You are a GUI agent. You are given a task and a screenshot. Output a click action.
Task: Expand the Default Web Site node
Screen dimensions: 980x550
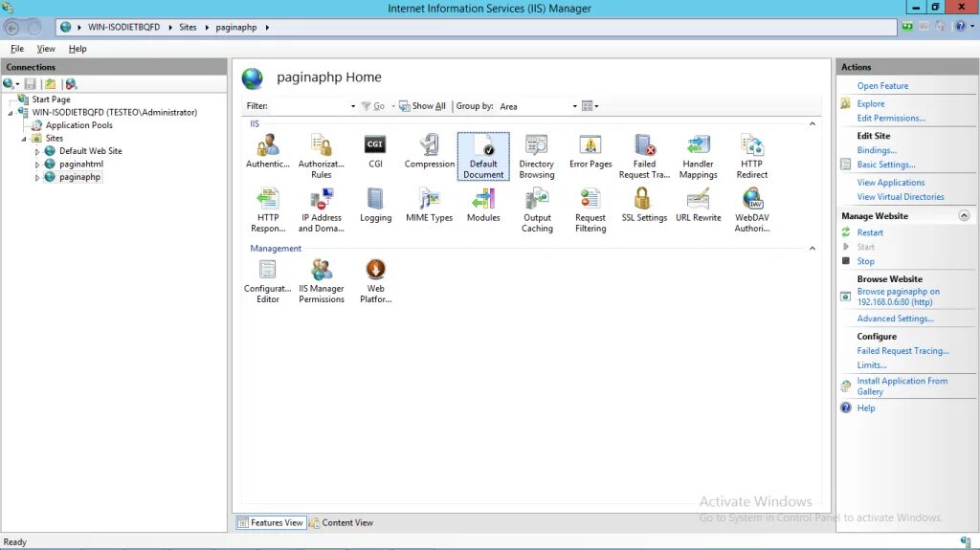[x=37, y=151]
